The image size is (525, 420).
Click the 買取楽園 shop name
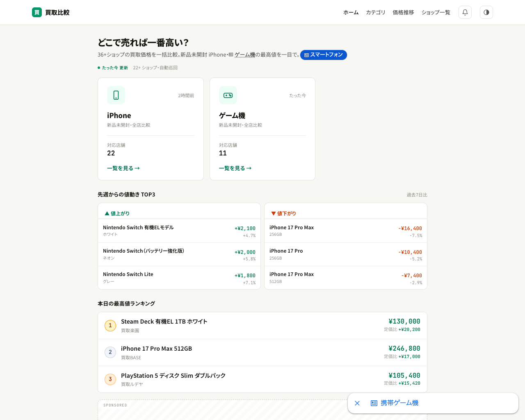tap(130, 331)
